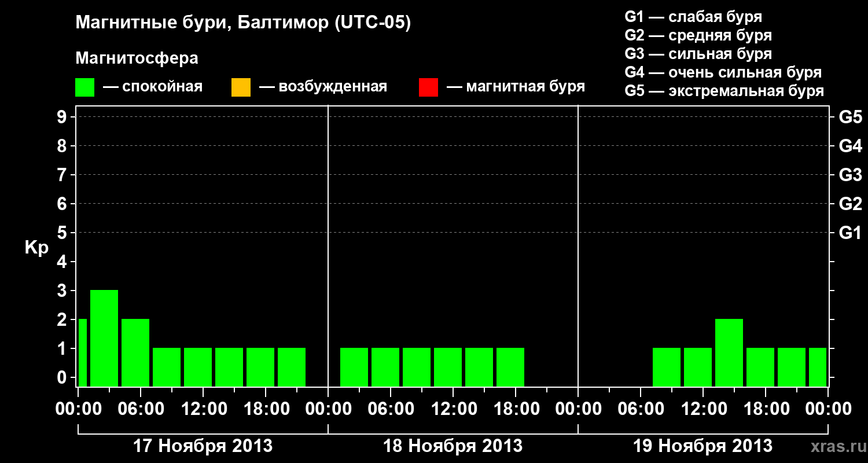Click the narrow Kp 2 bar at chart start

point(83,352)
